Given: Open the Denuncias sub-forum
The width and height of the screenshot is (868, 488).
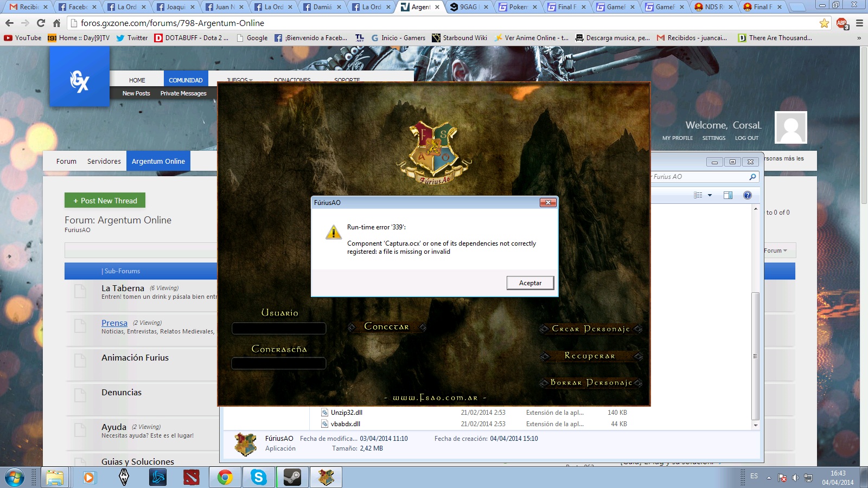Looking at the screenshot, I should (122, 392).
